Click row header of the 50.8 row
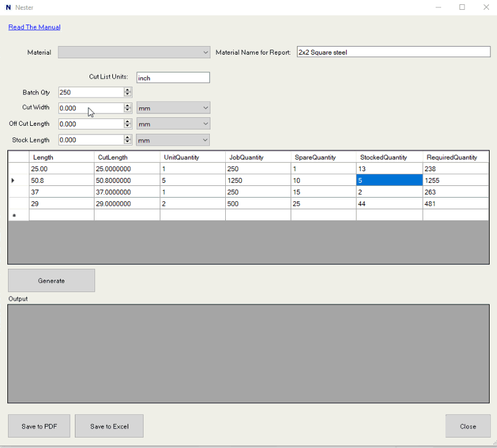 [x=18, y=180]
